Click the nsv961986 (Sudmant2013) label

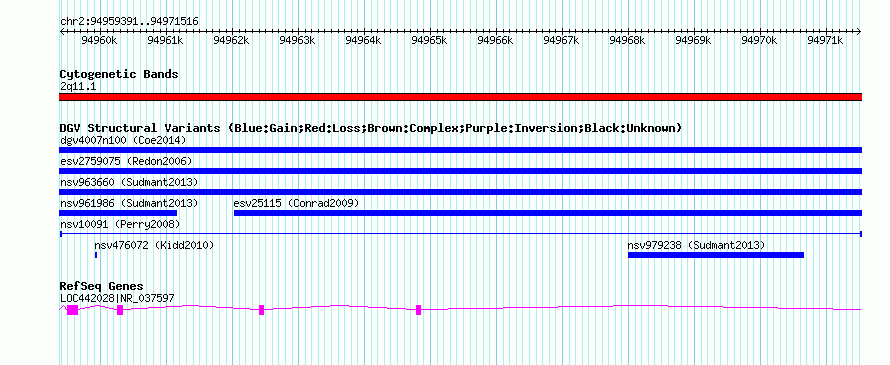(129, 203)
